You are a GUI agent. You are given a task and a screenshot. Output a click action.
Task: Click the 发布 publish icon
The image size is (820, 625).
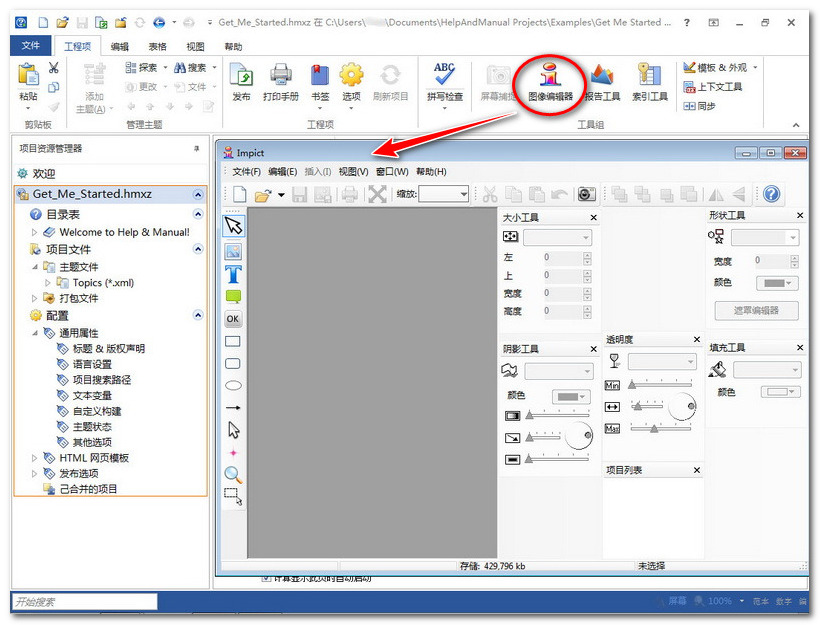coord(241,81)
